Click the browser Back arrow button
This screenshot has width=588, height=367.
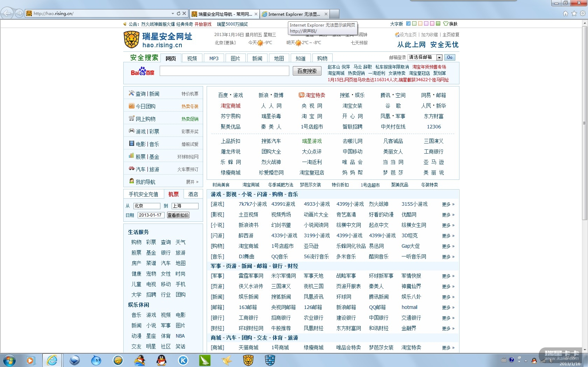[7, 13]
